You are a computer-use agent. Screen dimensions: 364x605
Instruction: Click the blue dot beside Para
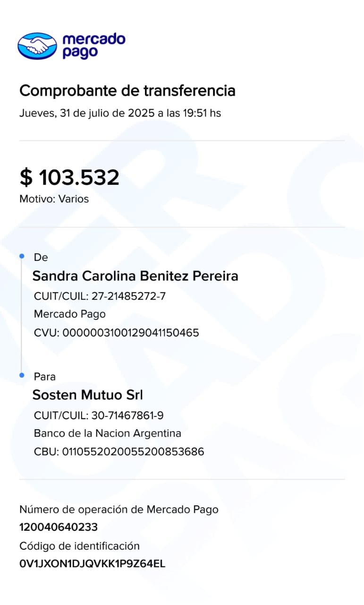[22, 375]
